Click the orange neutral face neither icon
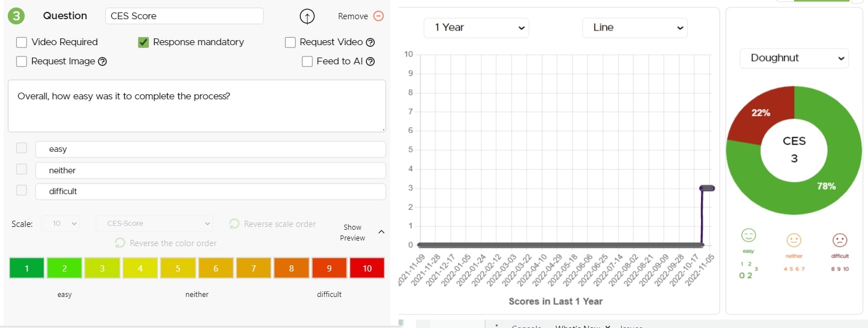This screenshot has width=868, height=328. 794,240
